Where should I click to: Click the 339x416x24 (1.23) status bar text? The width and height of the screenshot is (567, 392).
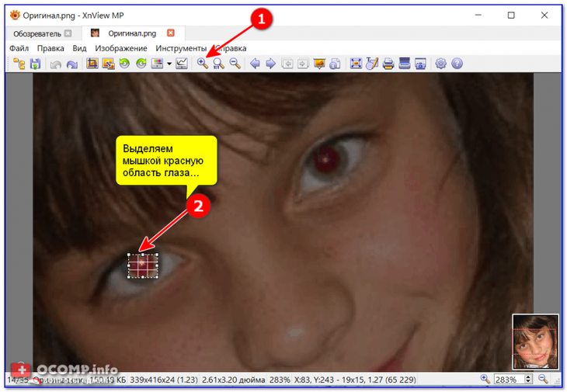click(x=164, y=380)
